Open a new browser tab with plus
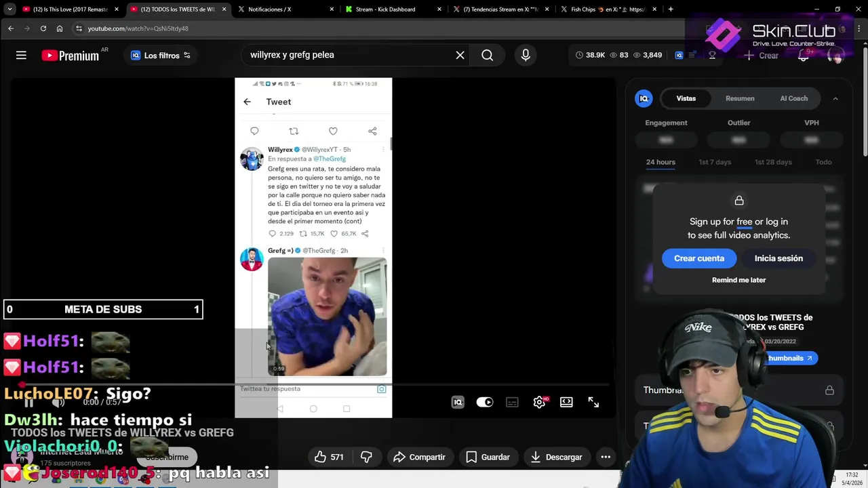Viewport: 868px width, 488px height. [671, 9]
